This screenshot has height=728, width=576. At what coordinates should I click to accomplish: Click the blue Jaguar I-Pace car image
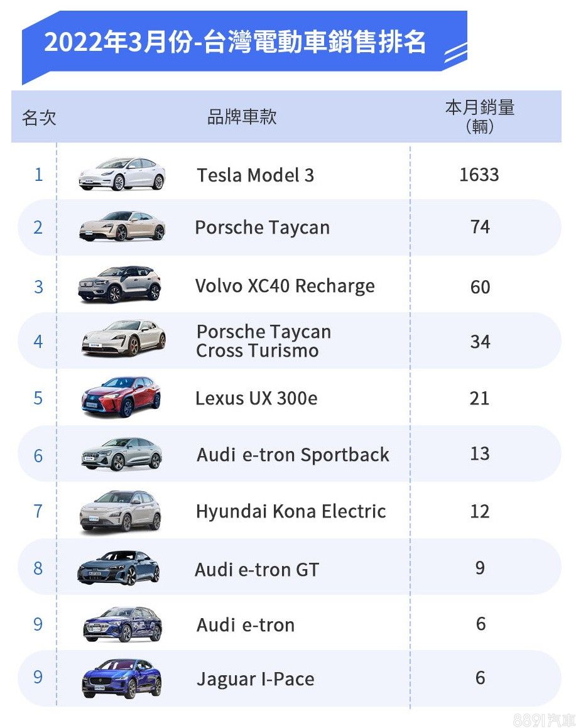121,678
